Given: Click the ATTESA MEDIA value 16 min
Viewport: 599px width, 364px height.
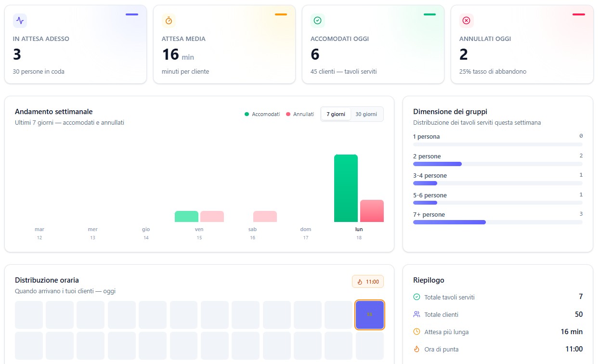Looking at the screenshot, I should coord(178,55).
